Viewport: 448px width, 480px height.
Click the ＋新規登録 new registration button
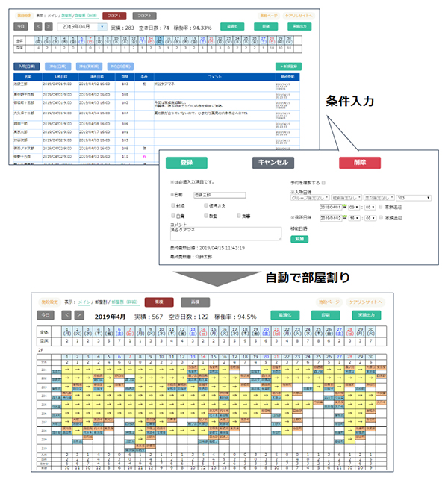point(289,66)
